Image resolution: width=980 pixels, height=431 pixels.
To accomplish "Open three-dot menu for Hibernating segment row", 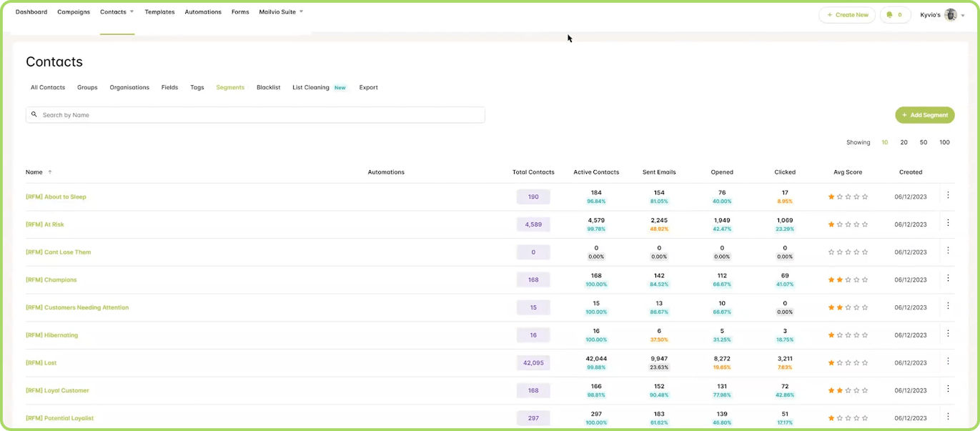I will point(948,334).
